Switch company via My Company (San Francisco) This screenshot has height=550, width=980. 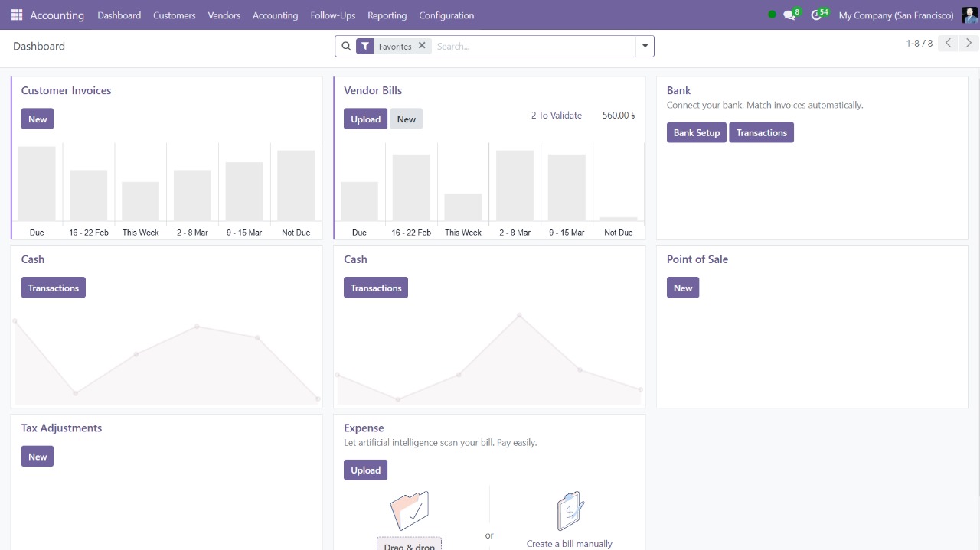896,15
